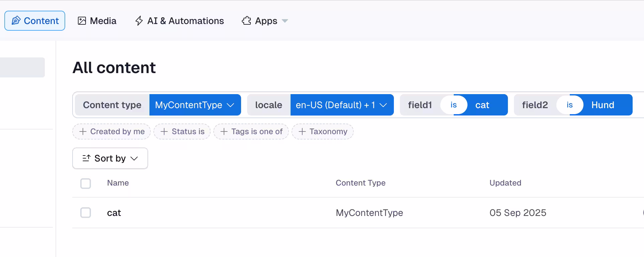
Task: Click the locale filter label
Action: 269,105
